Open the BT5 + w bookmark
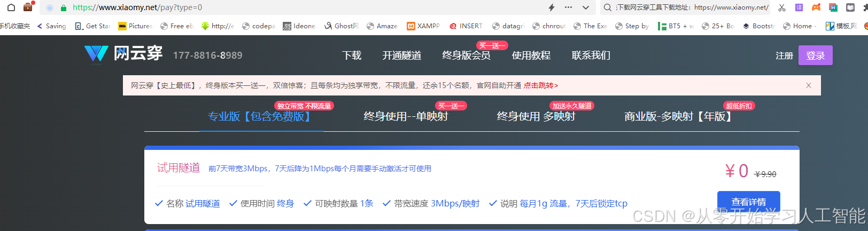This screenshot has width=868, height=231. (x=676, y=26)
